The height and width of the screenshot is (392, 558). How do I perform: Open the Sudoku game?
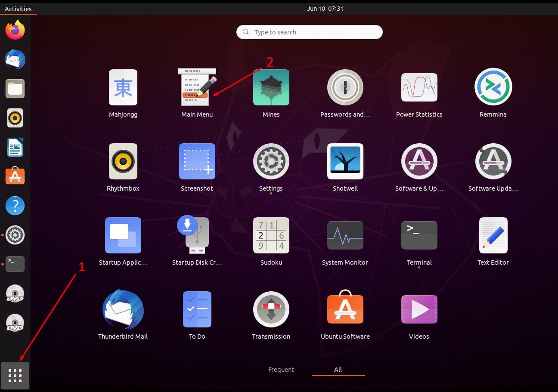pos(271,235)
